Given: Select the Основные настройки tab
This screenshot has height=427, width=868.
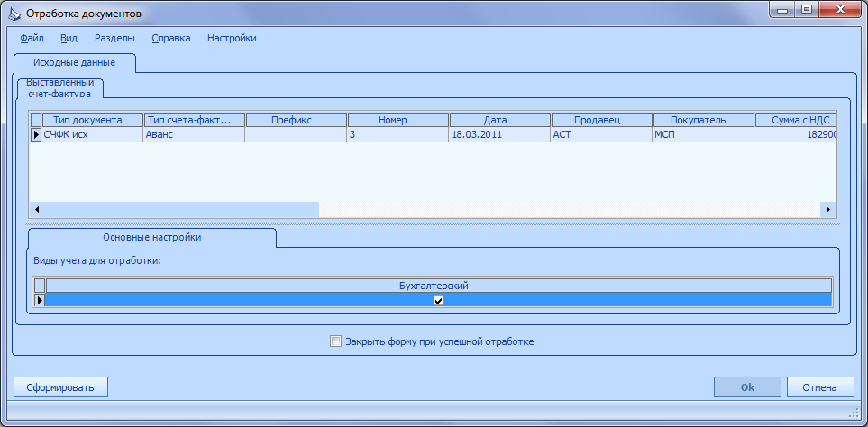Looking at the screenshot, I should [152, 237].
